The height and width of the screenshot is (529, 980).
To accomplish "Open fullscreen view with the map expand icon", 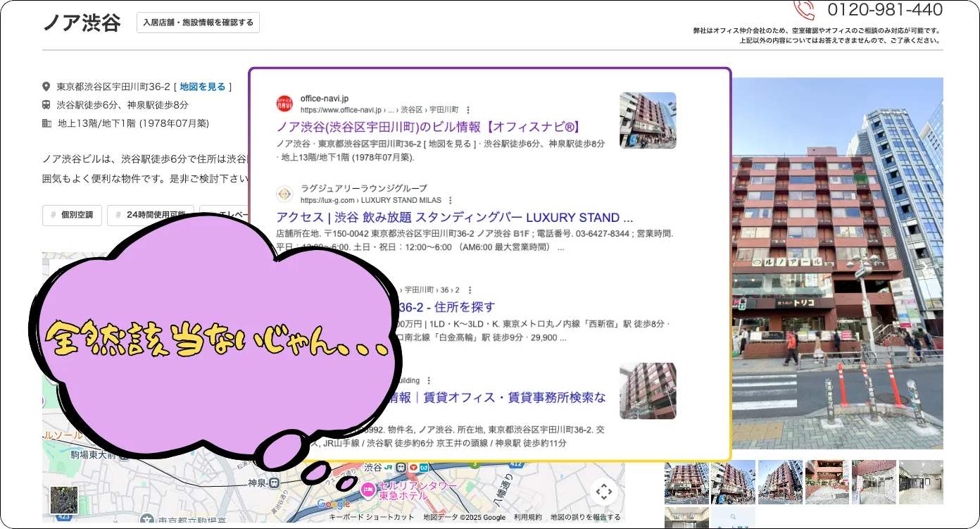I will pos(604,492).
